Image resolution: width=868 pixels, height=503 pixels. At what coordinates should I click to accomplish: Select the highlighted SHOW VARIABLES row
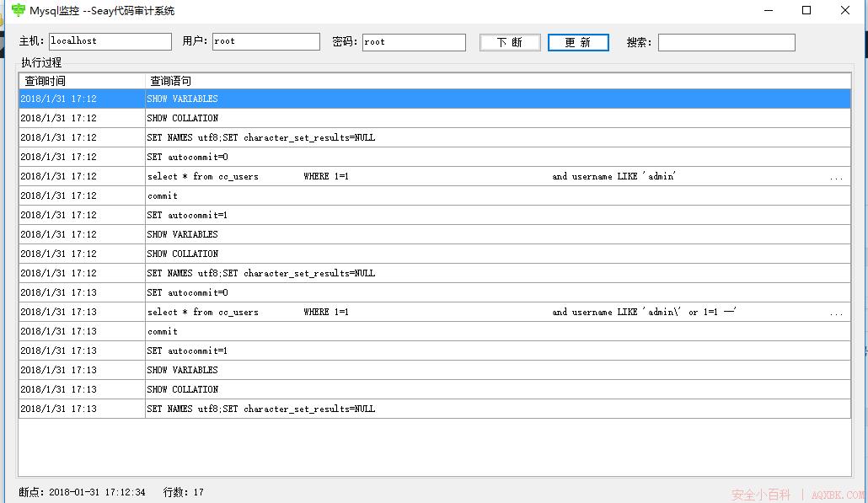pos(435,99)
